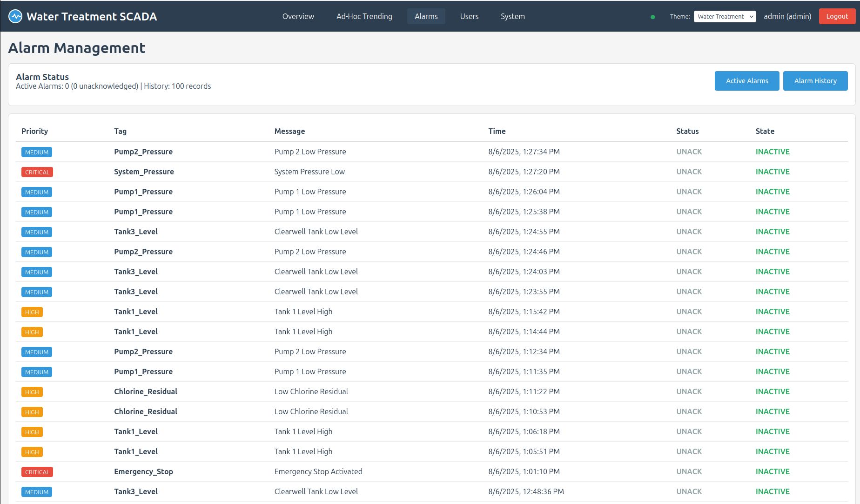
Task: Click the System Pressure Low message
Action: [309, 172]
